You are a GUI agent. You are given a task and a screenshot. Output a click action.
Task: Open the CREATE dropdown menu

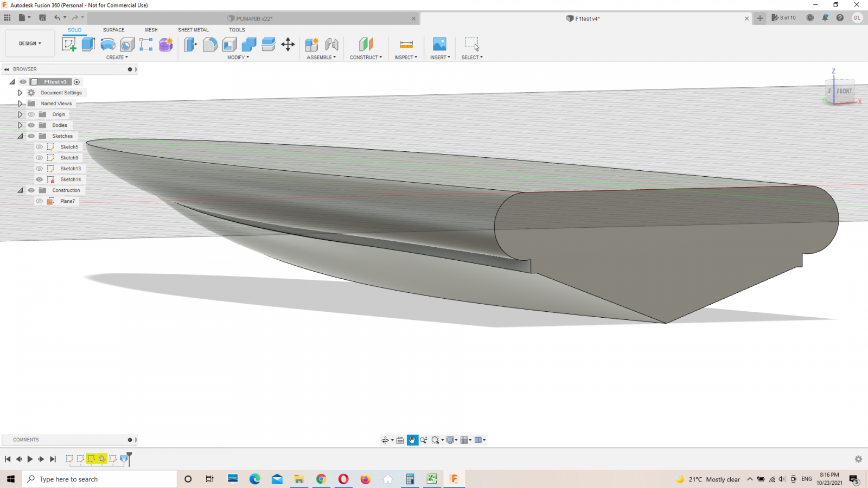tap(117, 57)
